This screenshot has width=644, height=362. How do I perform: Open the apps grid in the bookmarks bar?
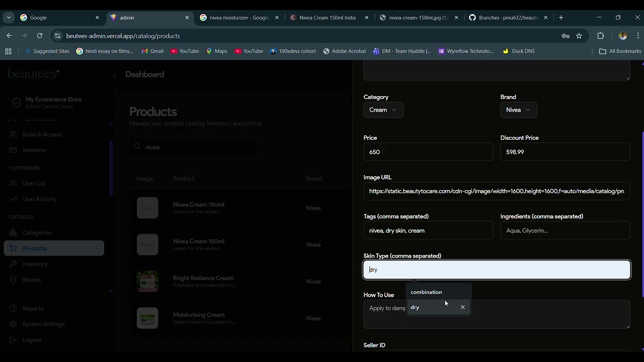click(8, 51)
